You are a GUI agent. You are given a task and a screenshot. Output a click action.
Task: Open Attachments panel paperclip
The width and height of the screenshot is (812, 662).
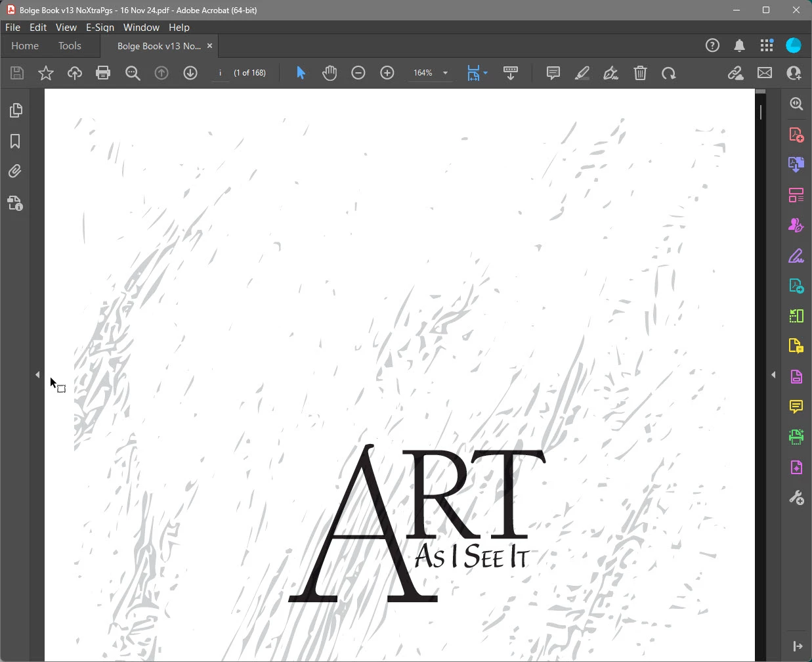pos(15,171)
